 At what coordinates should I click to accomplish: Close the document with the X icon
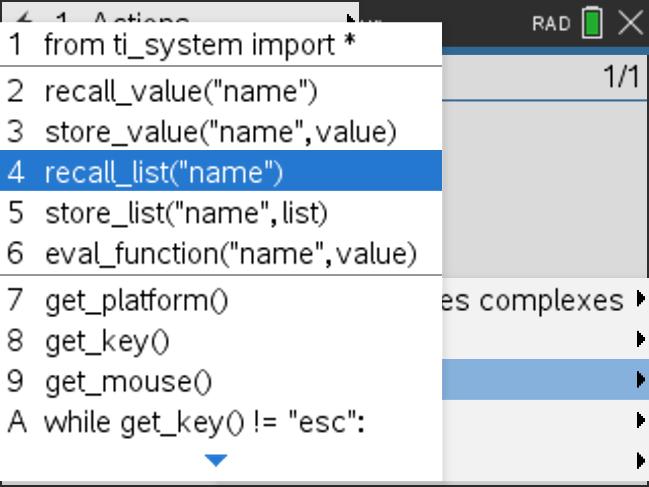coord(630,22)
